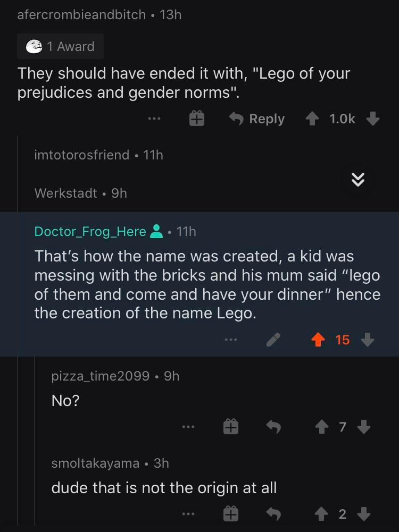
Task: Reply to pizza_time2099's "No?" comment
Action: [x=273, y=427]
